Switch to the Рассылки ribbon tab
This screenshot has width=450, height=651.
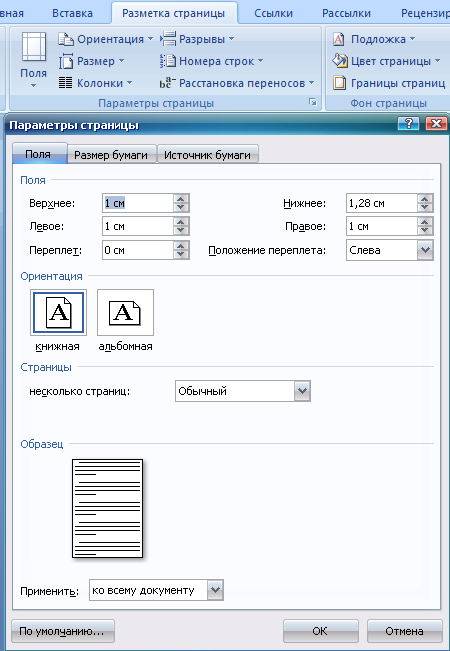click(346, 13)
